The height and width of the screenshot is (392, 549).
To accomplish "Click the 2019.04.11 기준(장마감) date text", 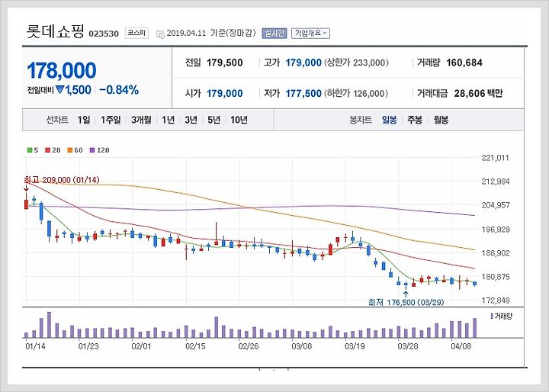I will (x=211, y=34).
